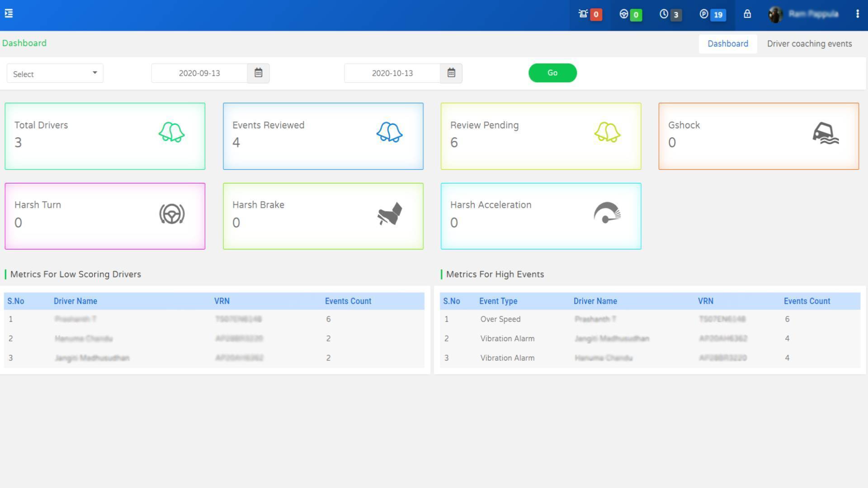The height and width of the screenshot is (488, 868).
Task: Click the Gshock car flood icon
Action: 825,133
